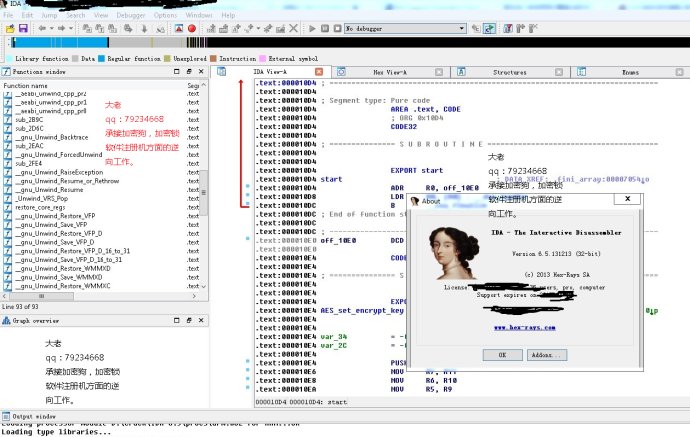Open the Options menu
Image resolution: width=690 pixels, height=437 pixels.
pyautogui.click(x=165, y=15)
